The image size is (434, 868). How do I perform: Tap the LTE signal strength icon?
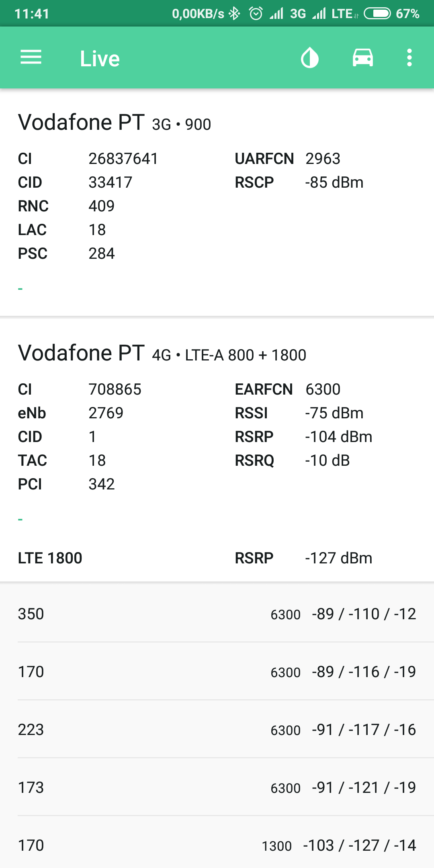coord(319,14)
